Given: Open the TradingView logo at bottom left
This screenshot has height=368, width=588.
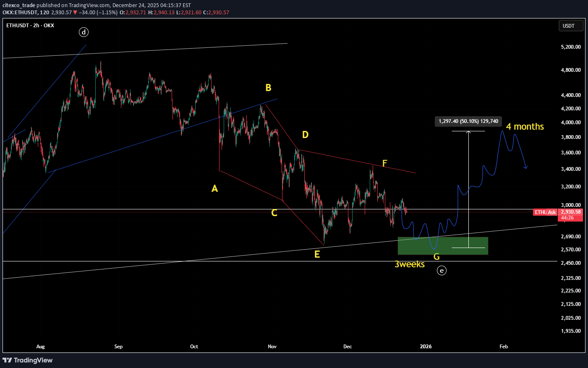Looking at the screenshot, I should (28, 360).
